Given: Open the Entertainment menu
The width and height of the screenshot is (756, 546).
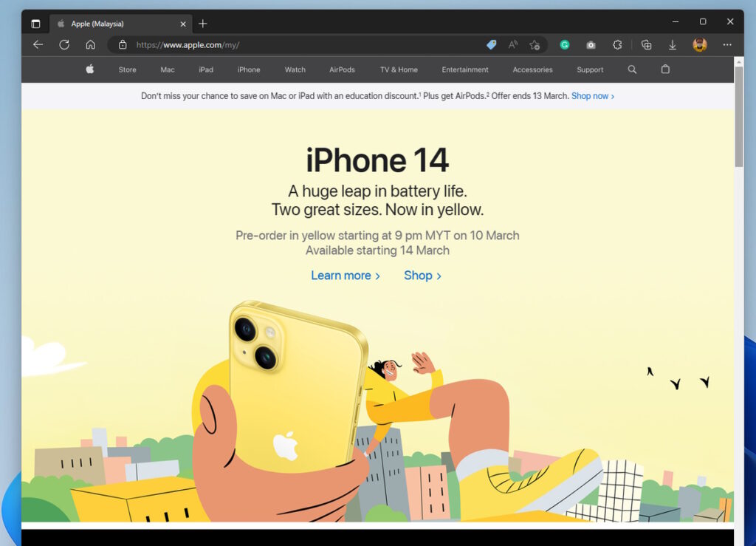Looking at the screenshot, I should 465,69.
